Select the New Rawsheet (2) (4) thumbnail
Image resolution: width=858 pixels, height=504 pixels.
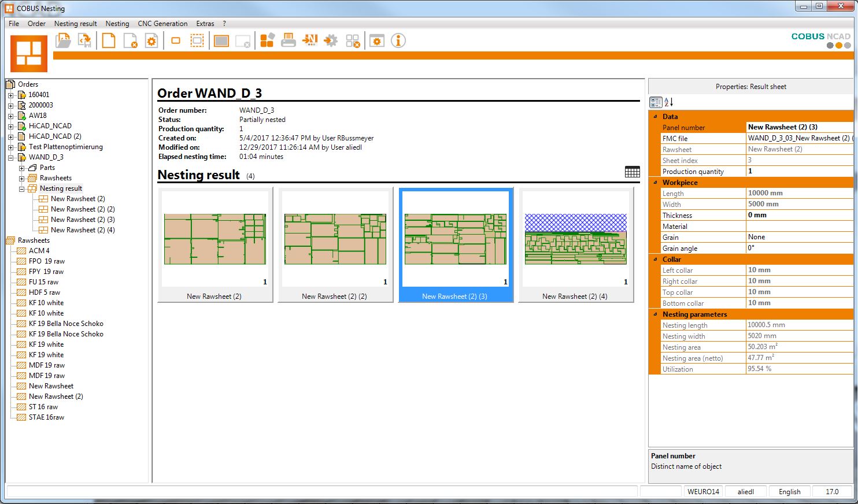[x=575, y=244]
